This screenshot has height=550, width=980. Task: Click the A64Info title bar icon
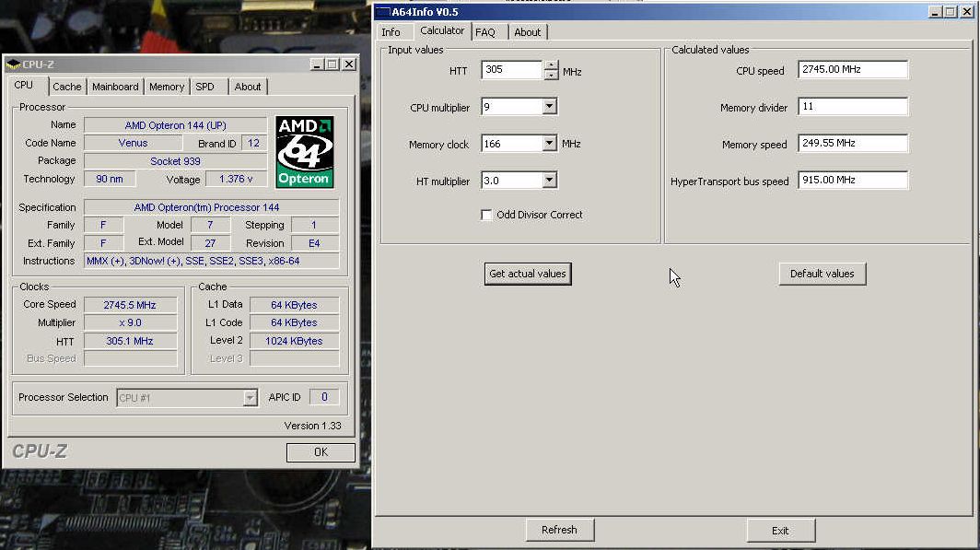coord(382,12)
